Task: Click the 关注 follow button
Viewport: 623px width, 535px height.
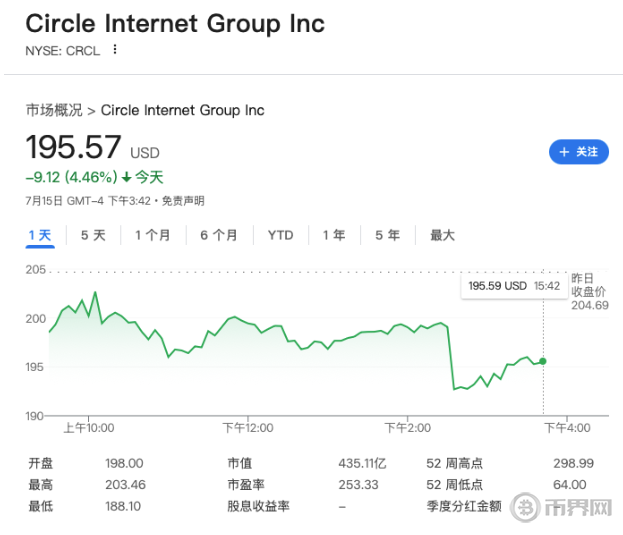Action: click(578, 152)
